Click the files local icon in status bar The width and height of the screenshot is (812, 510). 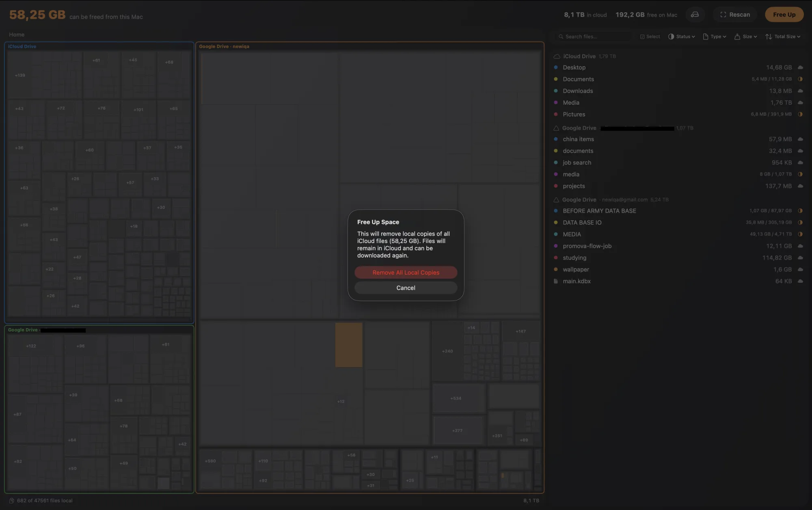(x=12, y=501)
